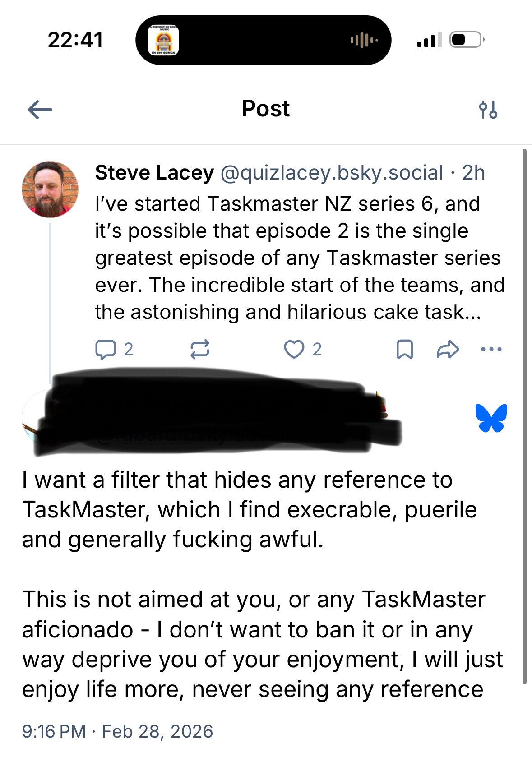Open the @quizlacey.bsky.social handle

pos(332,173)
